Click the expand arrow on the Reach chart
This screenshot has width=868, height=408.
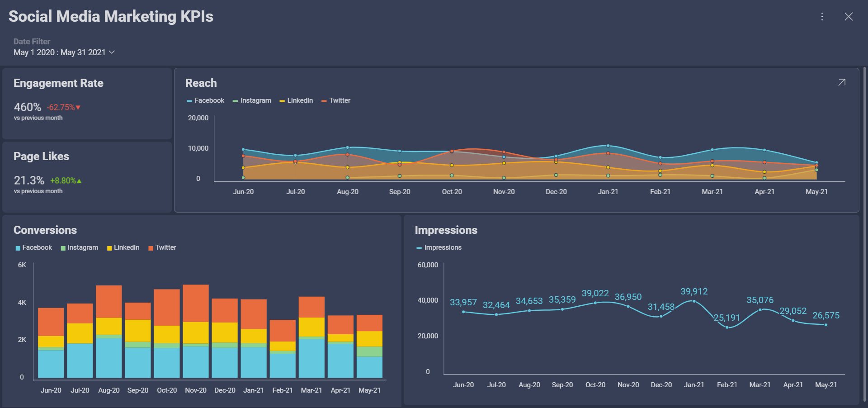click(x=841, y=82)
